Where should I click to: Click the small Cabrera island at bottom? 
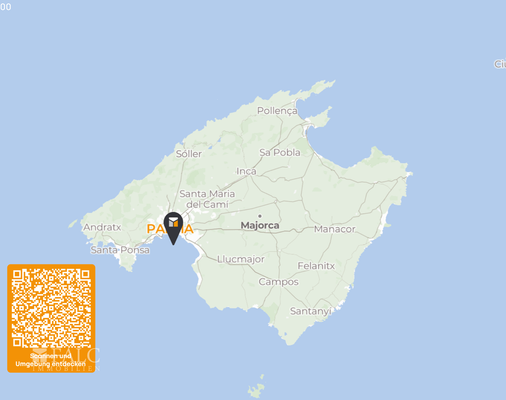coord(257,387)
